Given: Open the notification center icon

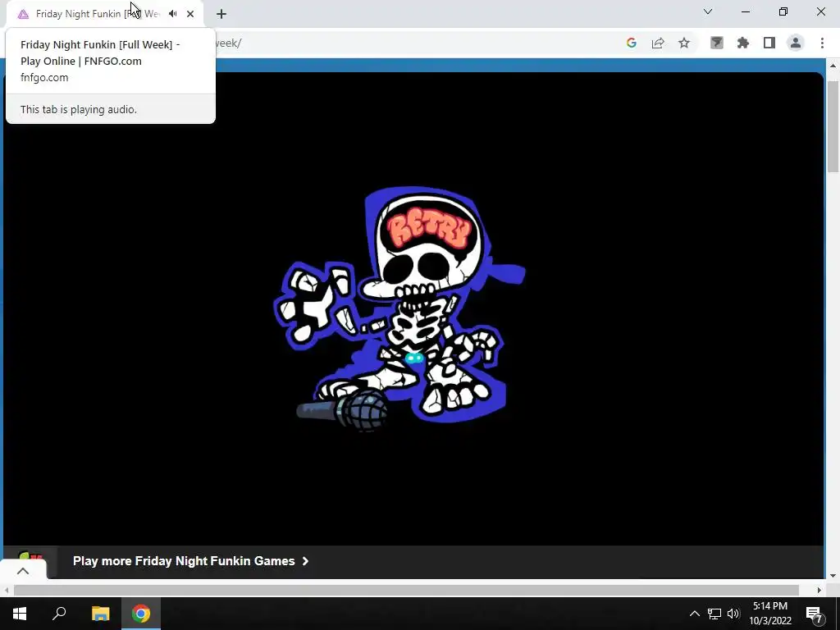Looking at the screenshot, I should tap(815, 614).
